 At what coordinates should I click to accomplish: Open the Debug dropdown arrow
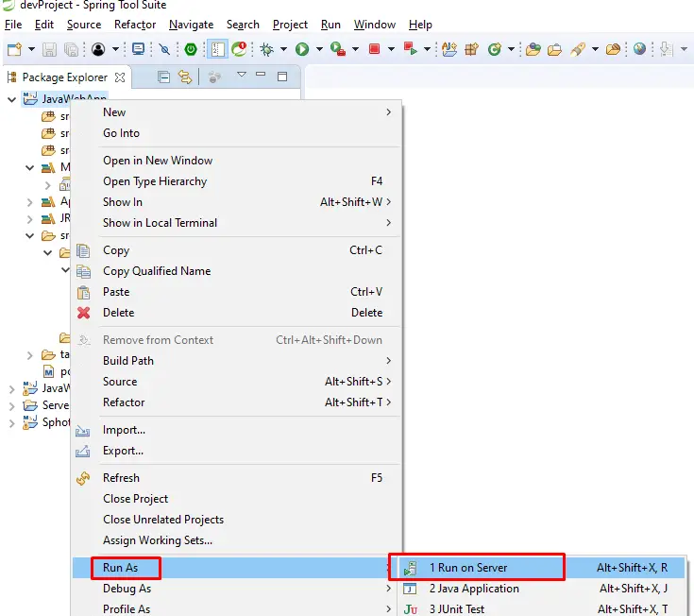point(283,49)
